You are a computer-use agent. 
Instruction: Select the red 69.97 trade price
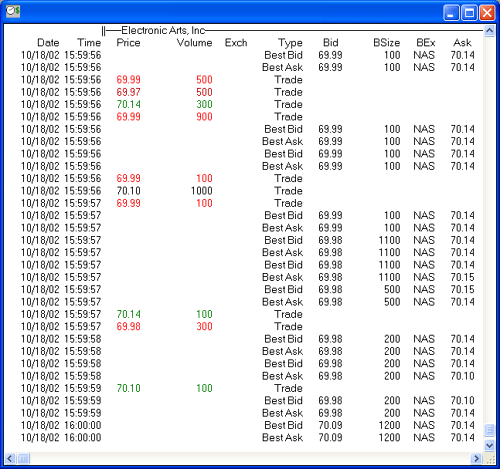(128, 92)
